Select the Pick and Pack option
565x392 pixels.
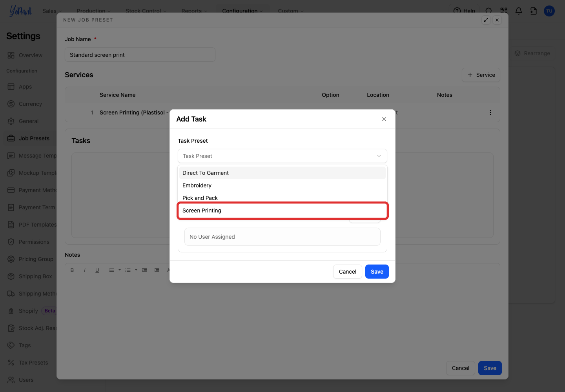coord(282,198)
